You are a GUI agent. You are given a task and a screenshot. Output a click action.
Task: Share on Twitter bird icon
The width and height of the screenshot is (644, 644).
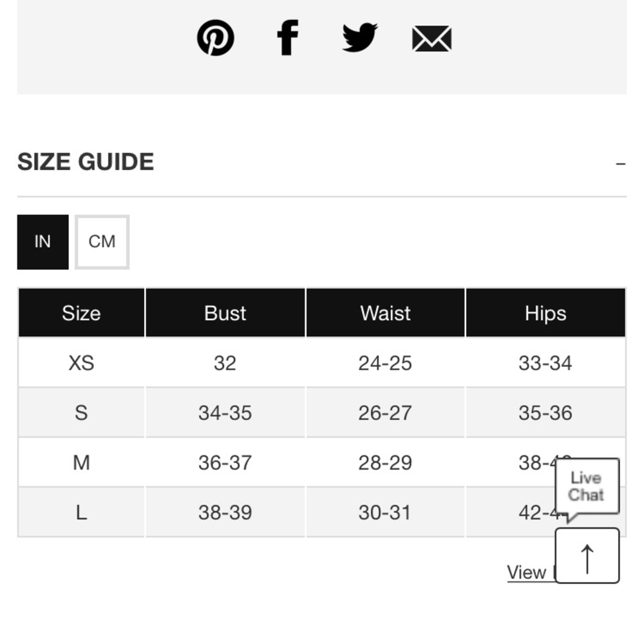point(360,37)
